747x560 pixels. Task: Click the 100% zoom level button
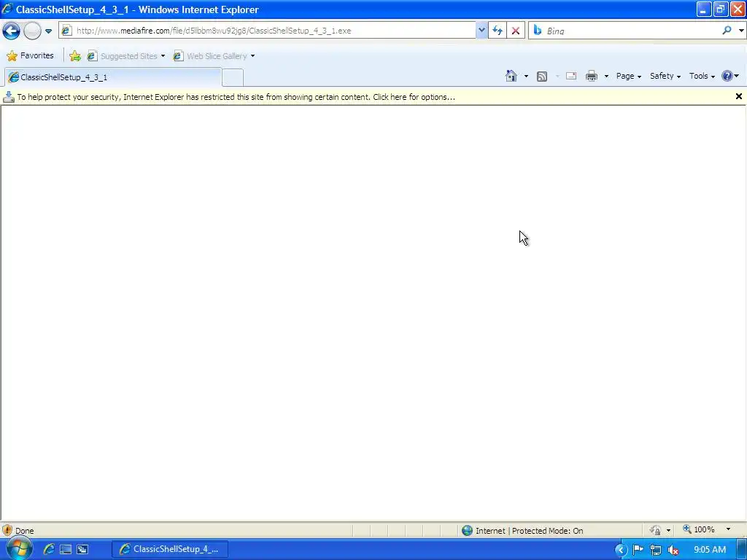click(x=699, y=529)
